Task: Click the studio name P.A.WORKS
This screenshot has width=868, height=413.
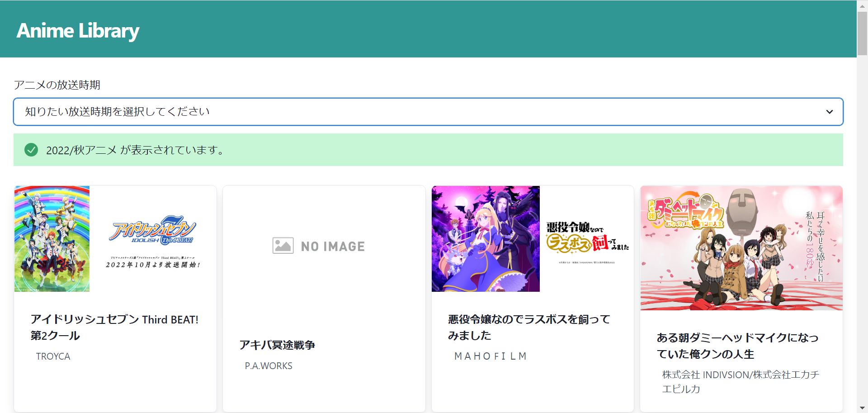Action: (269, 366)
